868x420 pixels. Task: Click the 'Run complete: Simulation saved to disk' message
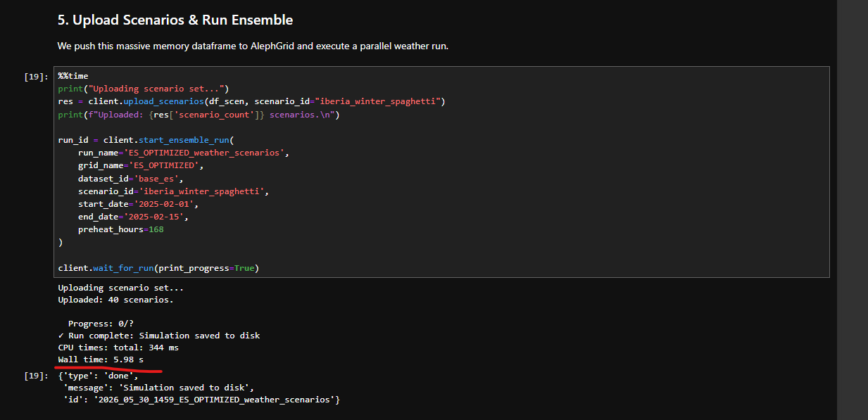coord(164,336)
